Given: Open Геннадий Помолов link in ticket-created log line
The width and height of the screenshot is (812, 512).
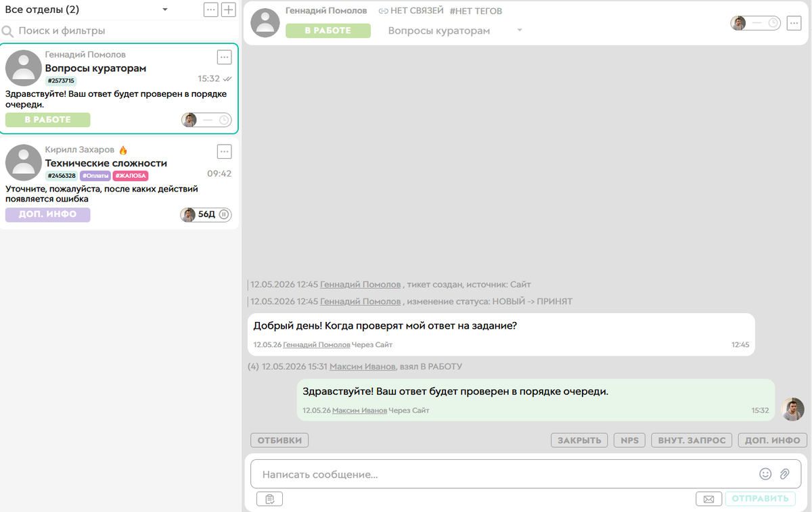Looking at the screenshot, I should pos(360,285).
